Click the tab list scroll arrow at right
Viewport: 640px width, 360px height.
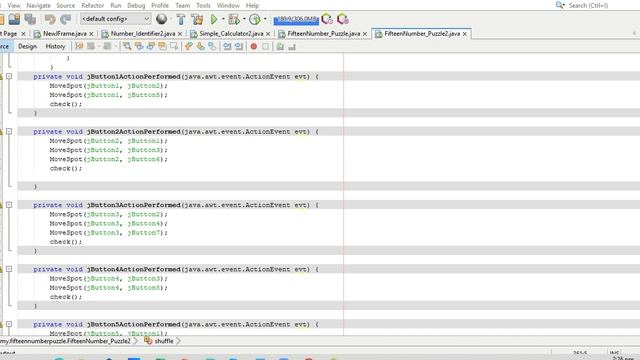coord(634,33)
